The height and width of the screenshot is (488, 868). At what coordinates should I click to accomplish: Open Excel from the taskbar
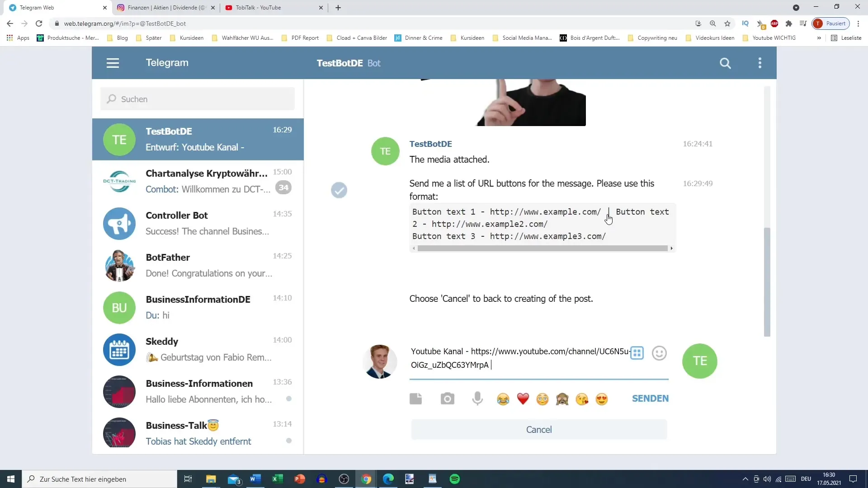pos(277,479)
